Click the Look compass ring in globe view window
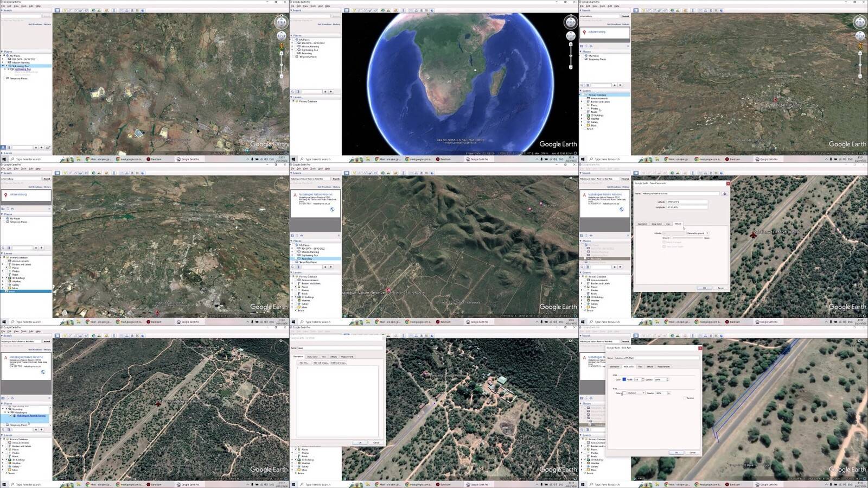Screen dimensions: 868x488 570,22
